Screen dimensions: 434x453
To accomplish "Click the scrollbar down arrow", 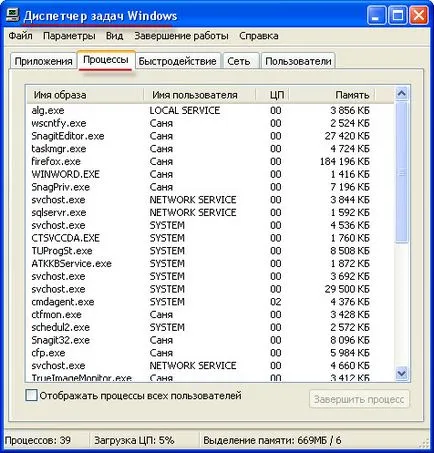I will [x=402, y=373].
